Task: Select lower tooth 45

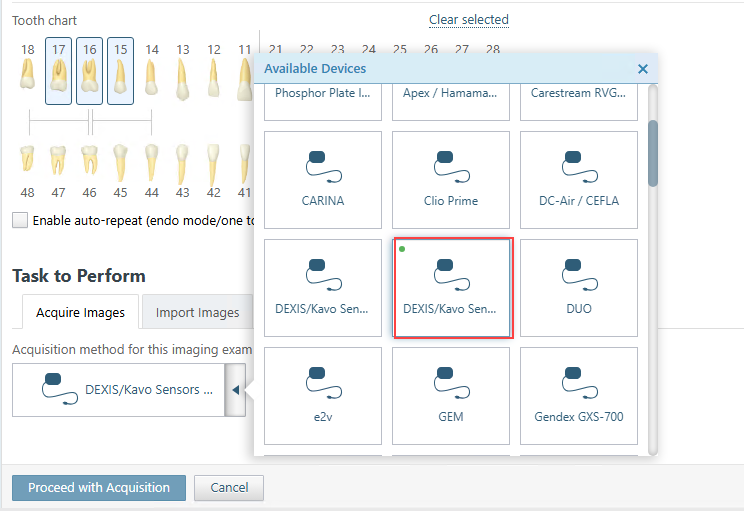Action: (121, 172)
